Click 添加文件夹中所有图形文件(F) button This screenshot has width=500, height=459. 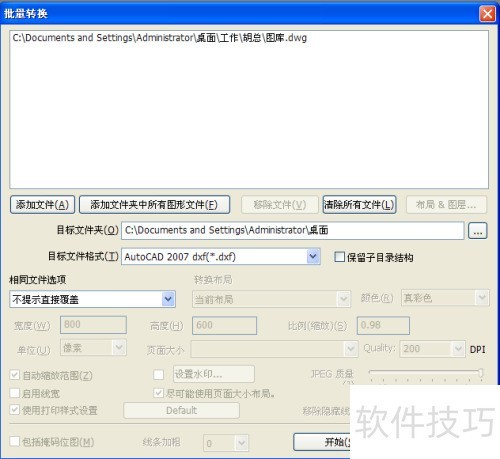(154, 205)
